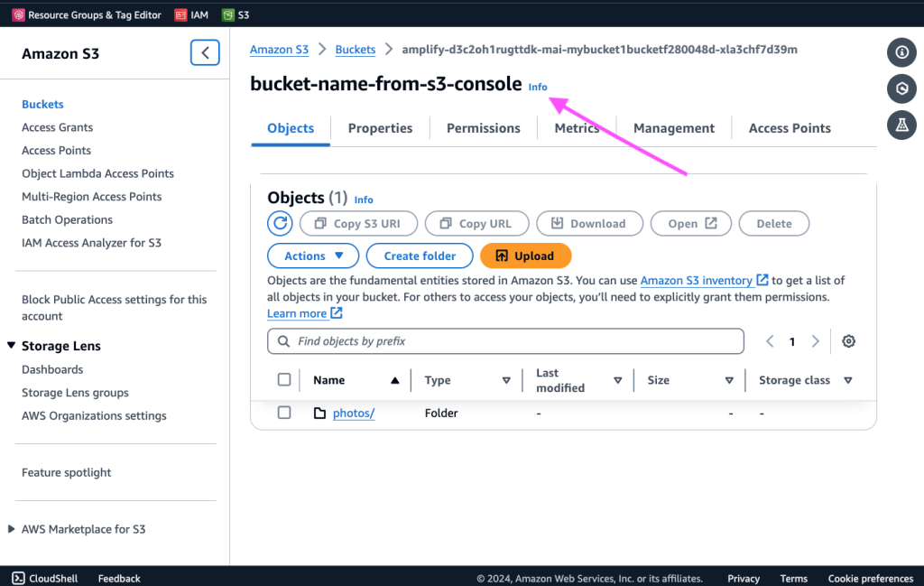Click the Download button
924x586 pixels.
(x=589, y=223)
